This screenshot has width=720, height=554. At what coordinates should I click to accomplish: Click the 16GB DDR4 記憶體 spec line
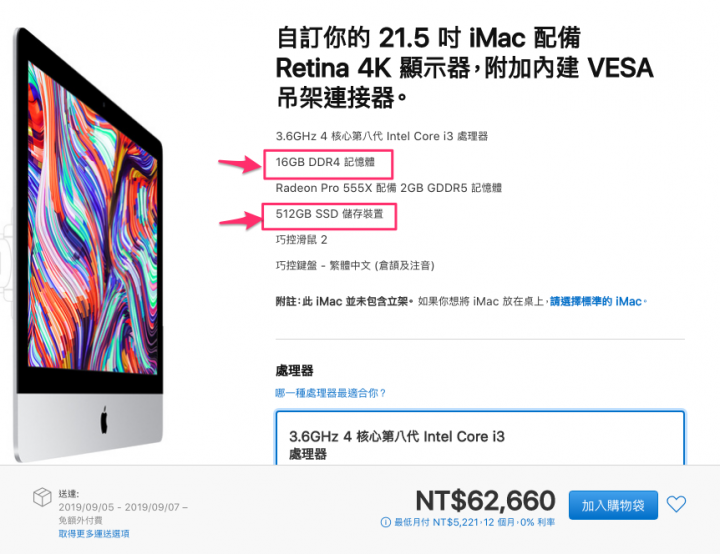(x=325, y=162)
